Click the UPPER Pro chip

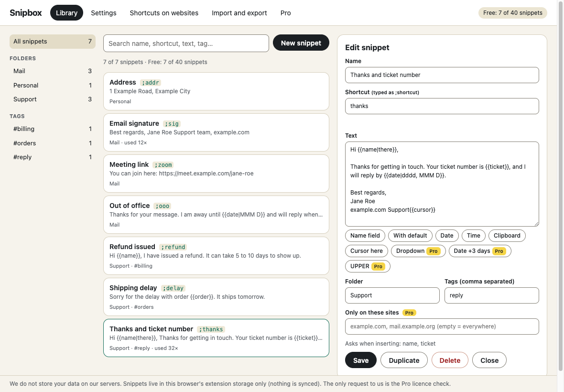[x=368, y=266]
